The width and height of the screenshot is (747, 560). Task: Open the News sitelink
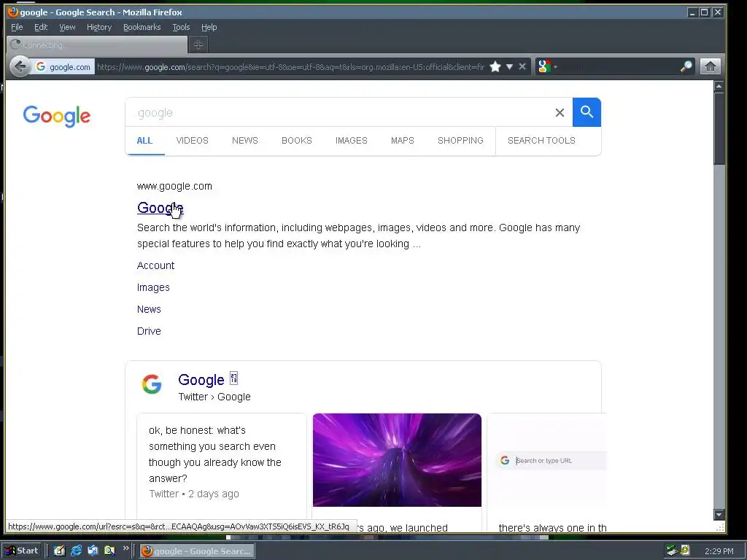149,309
